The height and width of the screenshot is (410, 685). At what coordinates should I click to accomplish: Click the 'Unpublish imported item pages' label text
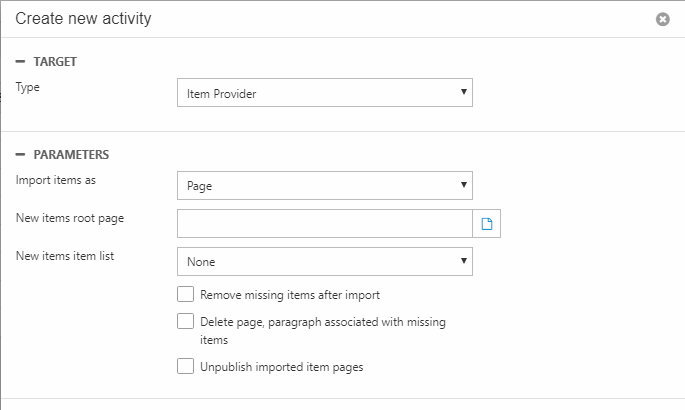[281, 367]
